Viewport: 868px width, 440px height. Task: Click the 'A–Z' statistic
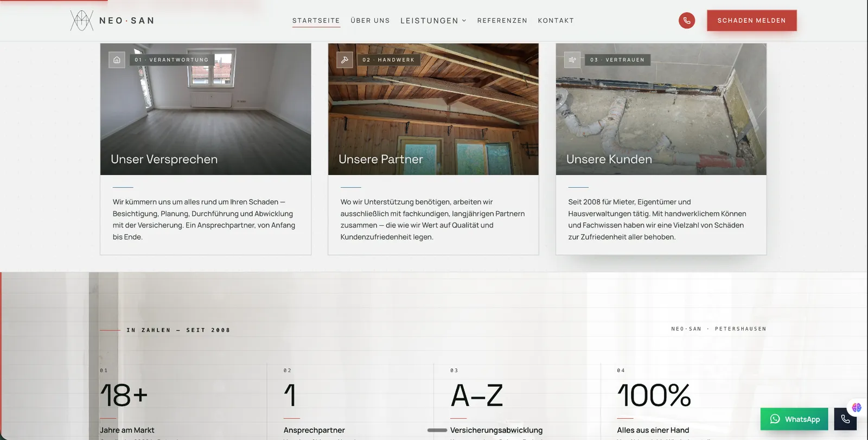[477, 395]
